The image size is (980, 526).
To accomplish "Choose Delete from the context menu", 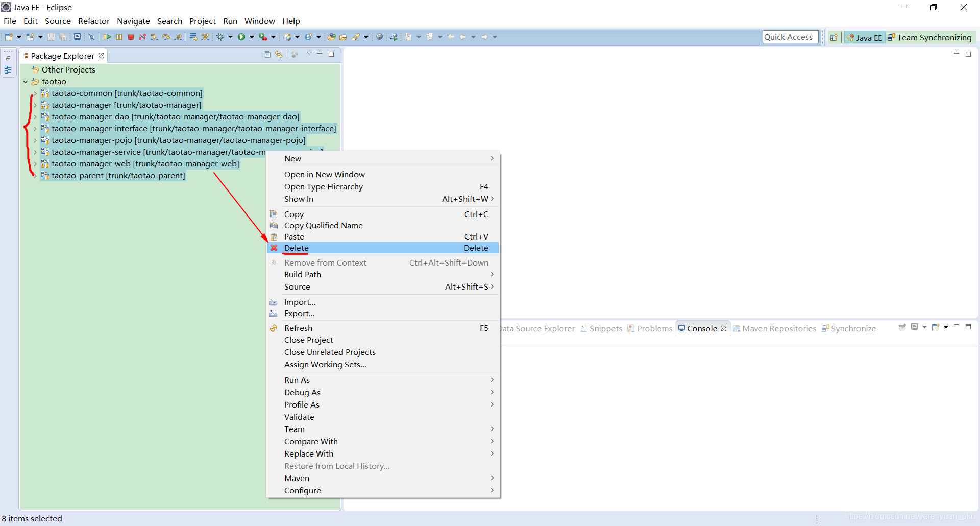I will (383, 248).
